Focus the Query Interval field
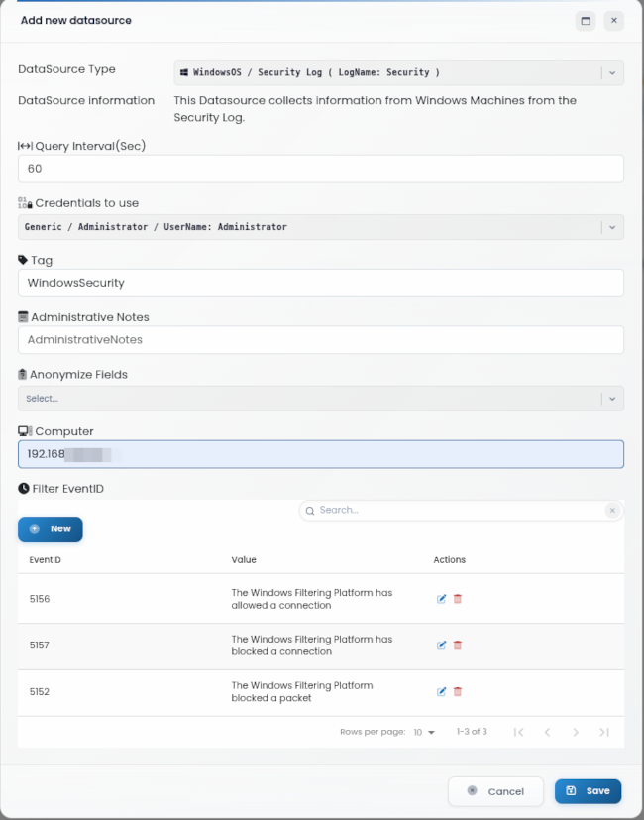The image size is (644, 820). (x=321, y=169)
